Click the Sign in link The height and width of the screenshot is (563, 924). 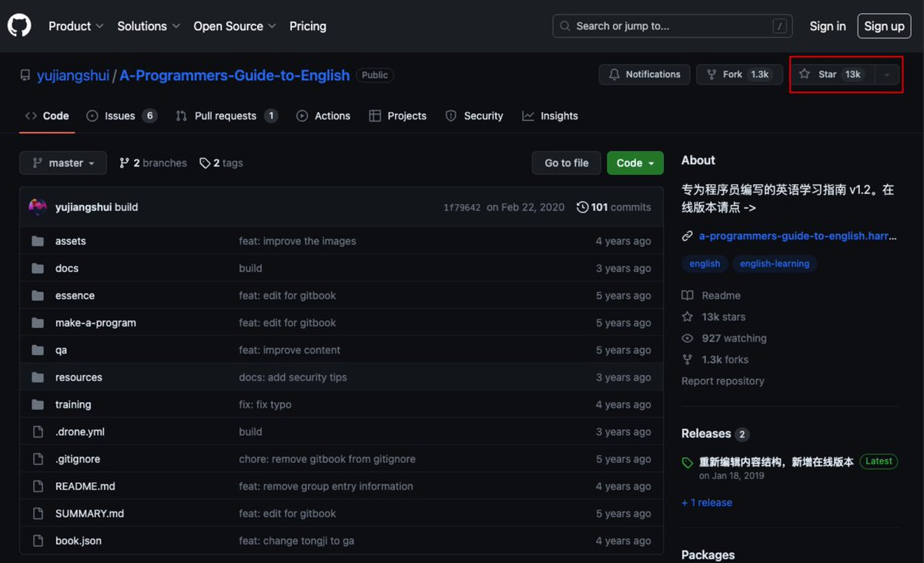pyautogui.click(x=828, y=26)
